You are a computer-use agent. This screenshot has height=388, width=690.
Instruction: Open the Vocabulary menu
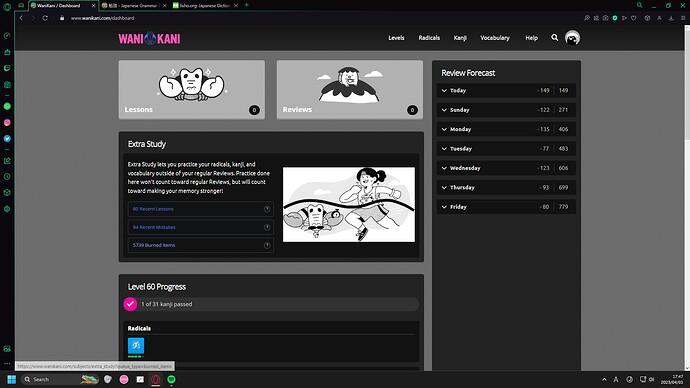(495, 38)
